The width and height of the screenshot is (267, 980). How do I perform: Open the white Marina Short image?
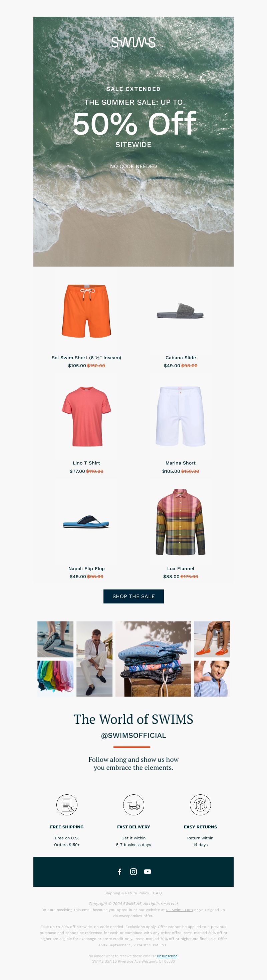click(181, 416)
